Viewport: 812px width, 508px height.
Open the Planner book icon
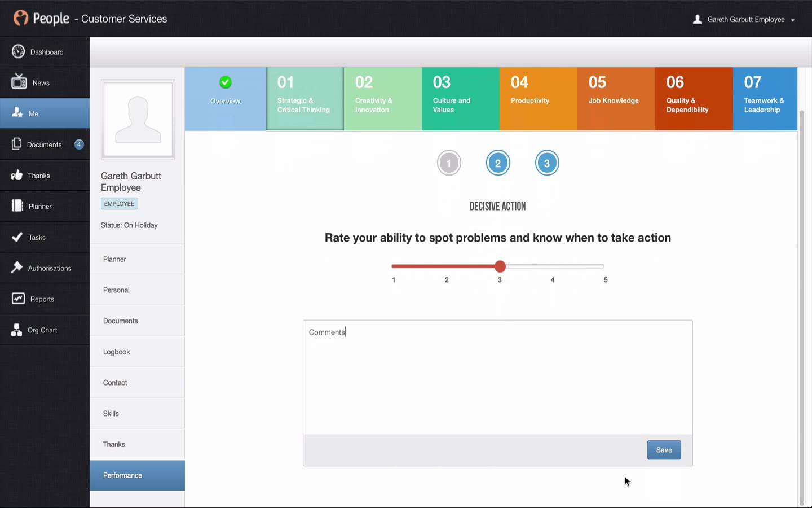pyautogui.click(x=17, y=206)
